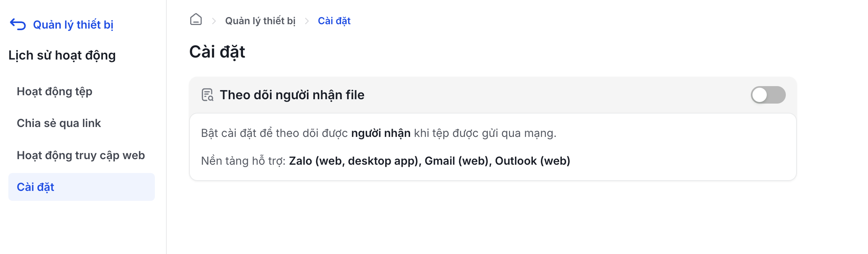This screenshot has height=254, width=868.
Task: Open Hoạt động tệp from the sidebar
Action: pos(54,91)
